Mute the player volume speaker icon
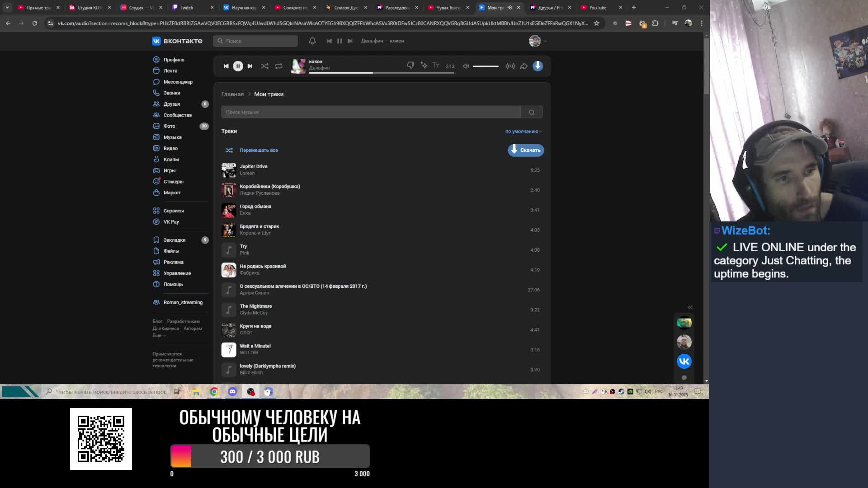This screenshot has height=488, width=868. [466, 66]
